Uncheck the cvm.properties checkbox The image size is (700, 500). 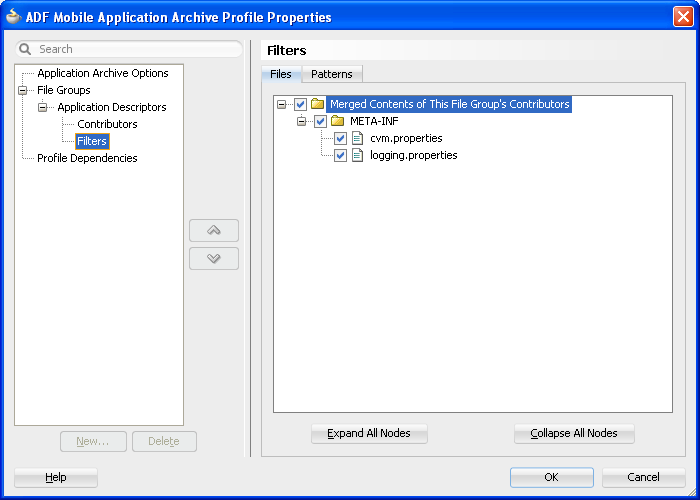pyautogui.click(x=340, y=138)
